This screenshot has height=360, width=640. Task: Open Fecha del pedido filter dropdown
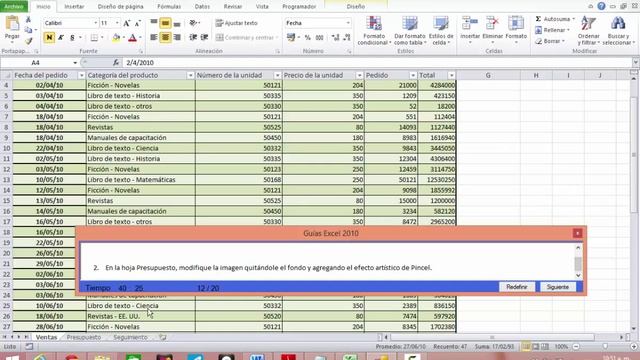coord(81,76)
